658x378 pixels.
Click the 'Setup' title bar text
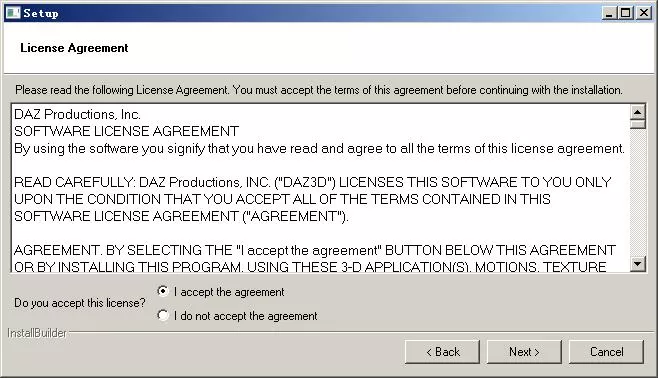click(41, 13)
